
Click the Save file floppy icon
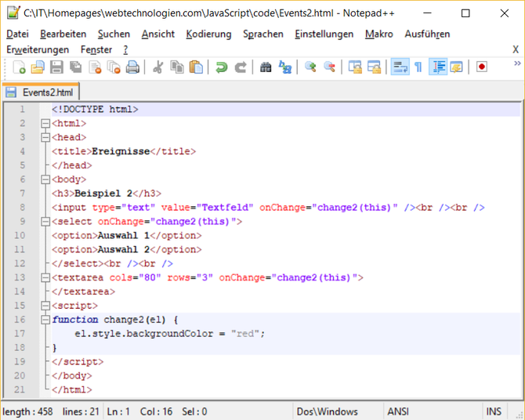(x=56, y=67)
